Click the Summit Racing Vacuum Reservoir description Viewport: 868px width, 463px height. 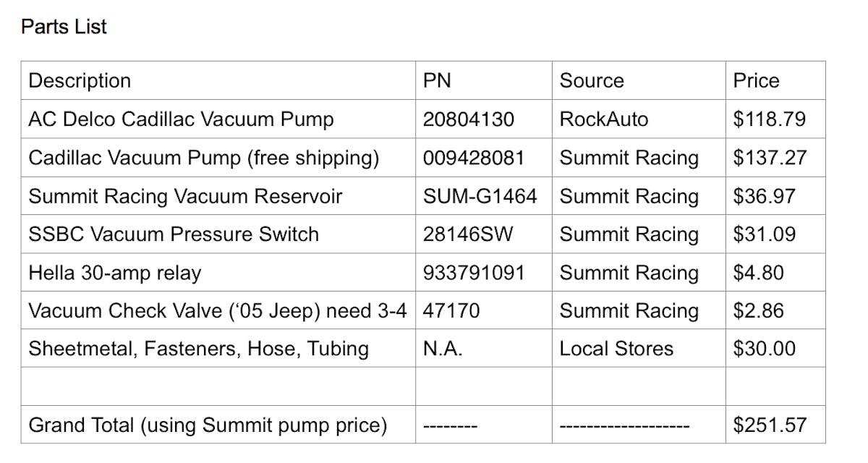pos(185,196)
